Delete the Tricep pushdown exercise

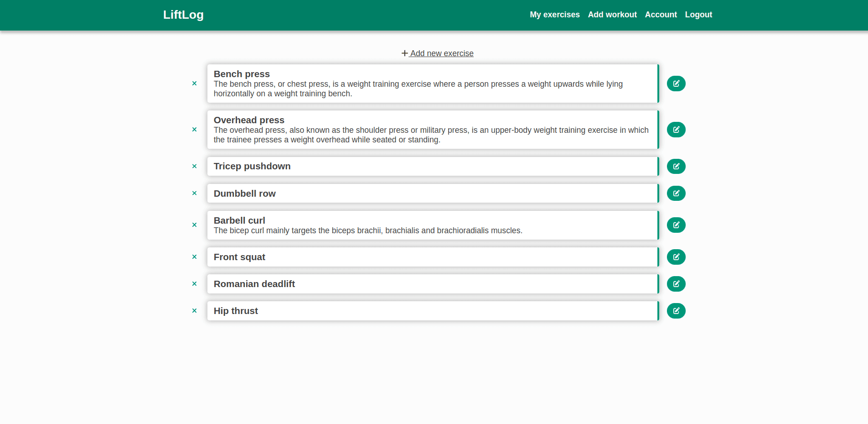click(194, 166)
